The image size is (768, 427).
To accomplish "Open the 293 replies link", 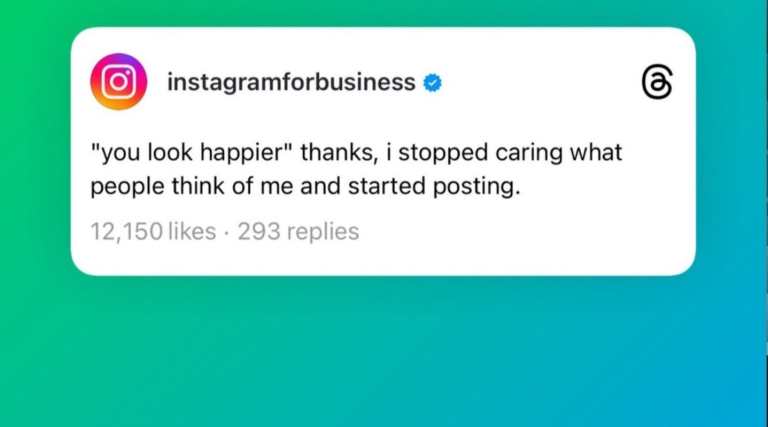I will pos(298,232).
